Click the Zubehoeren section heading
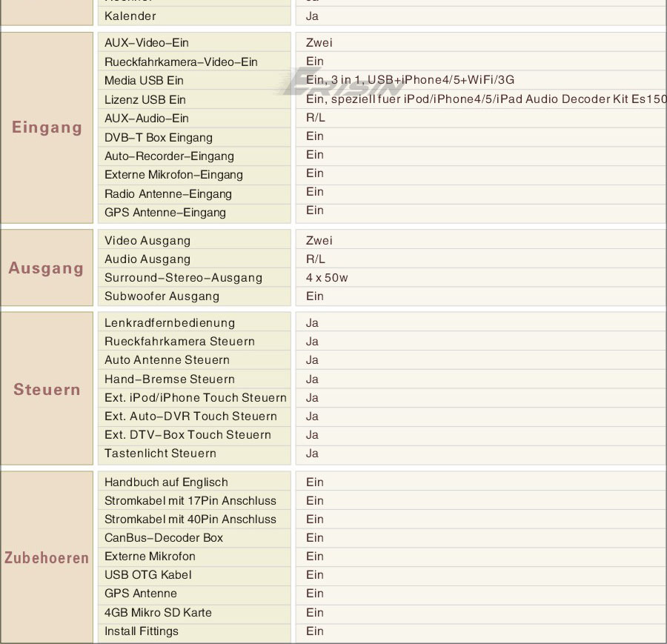 click(47, 557)
